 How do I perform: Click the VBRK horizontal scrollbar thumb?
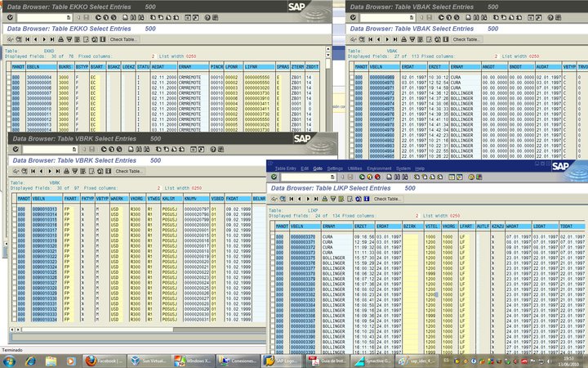(x=97, y=330)
